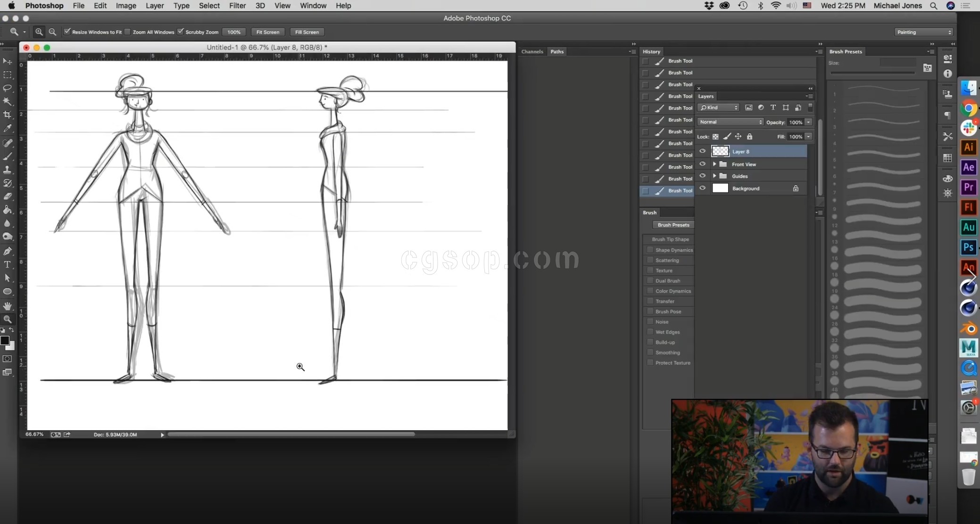Click the Fit Screen button
This screenshot has height=524, width=980.
(267, 32)
